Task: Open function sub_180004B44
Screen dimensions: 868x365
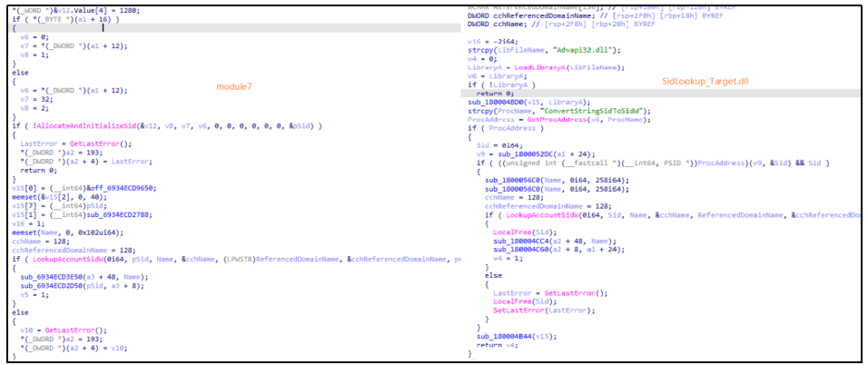Action: pos(504,335)
